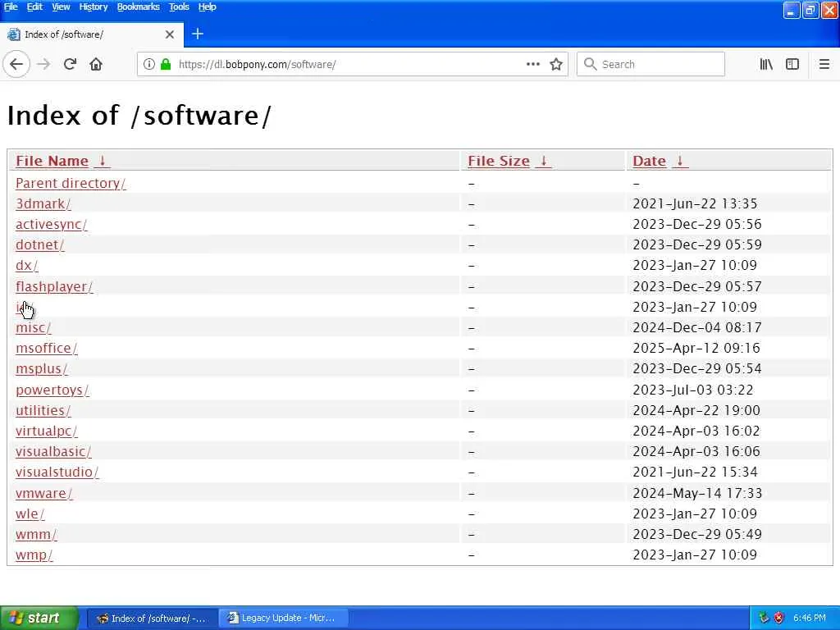The image size is (840, 630).
Task: Select the Index of /software/ tab
Action: pyautogui.click(x=92, y=34)
